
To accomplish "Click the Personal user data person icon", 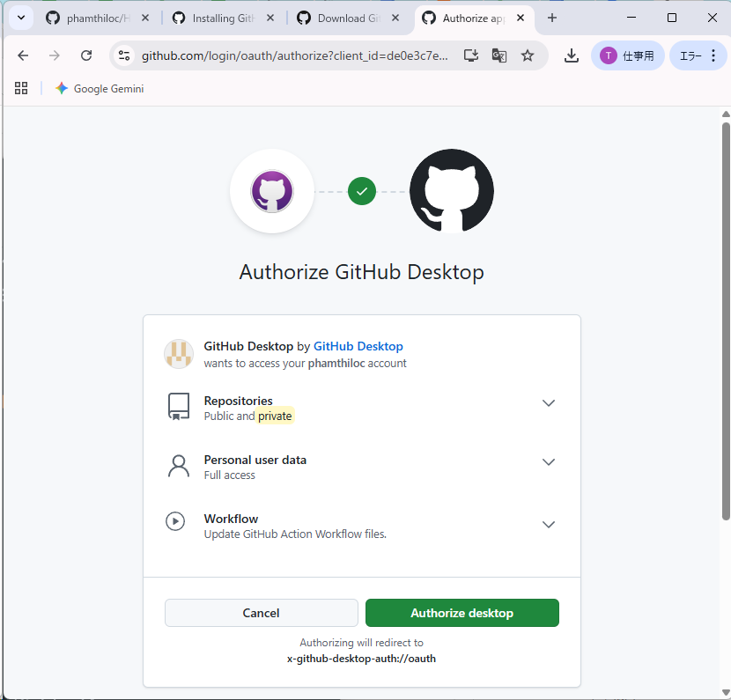I will coord(179,466).
